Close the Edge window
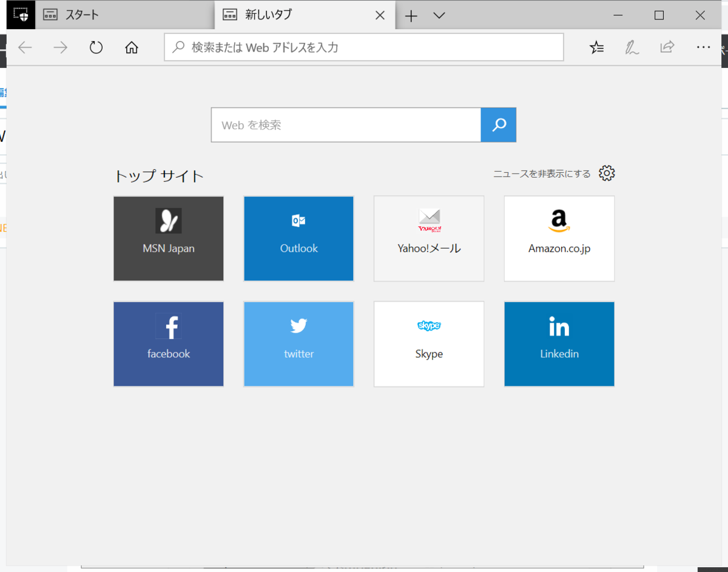 tap(700, 15)
